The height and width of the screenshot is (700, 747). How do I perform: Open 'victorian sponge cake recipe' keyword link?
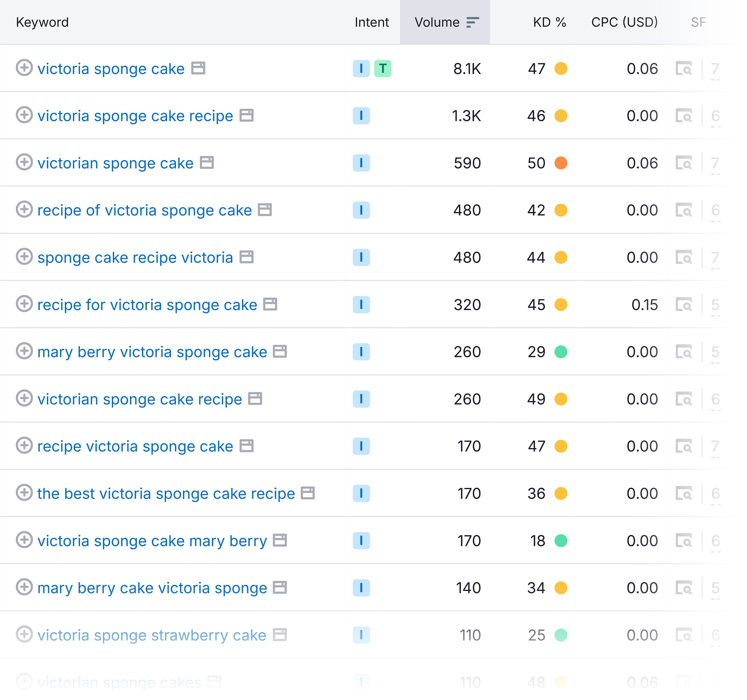coord(140,399)
